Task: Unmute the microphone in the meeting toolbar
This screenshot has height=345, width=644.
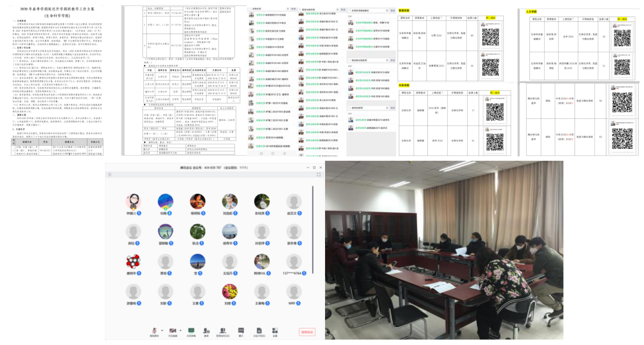Action: click(154, 330)
